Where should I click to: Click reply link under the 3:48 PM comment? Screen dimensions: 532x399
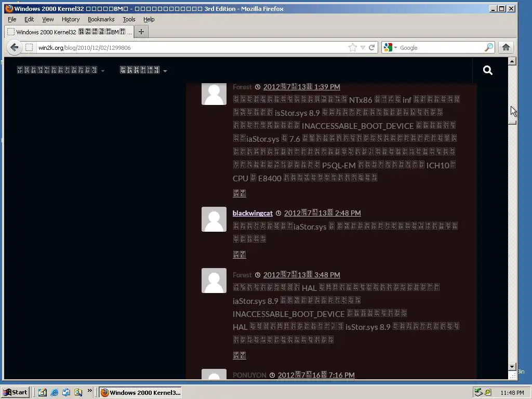click(x=239, y=355)
